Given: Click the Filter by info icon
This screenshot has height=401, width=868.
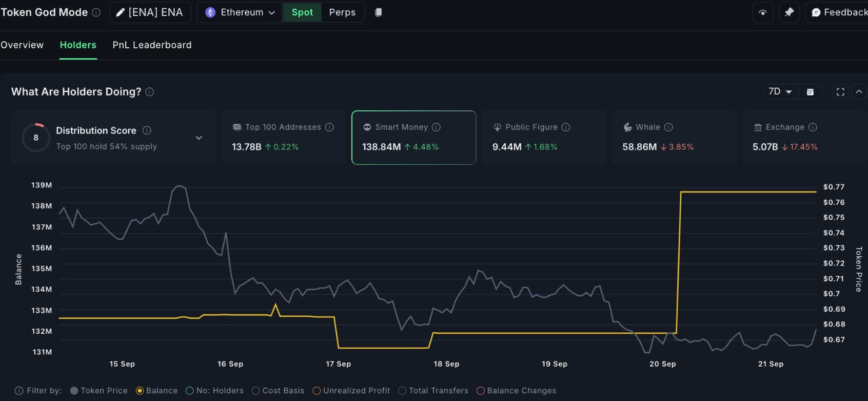Looking at the screenshot, I should 19,391.
